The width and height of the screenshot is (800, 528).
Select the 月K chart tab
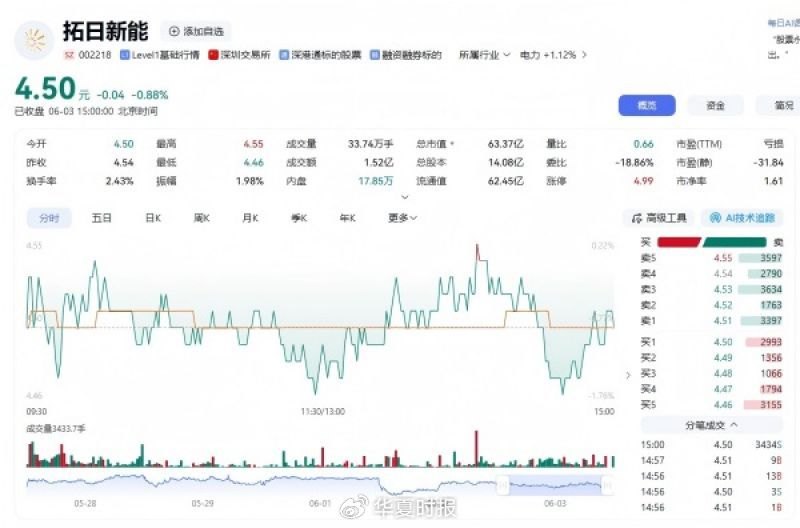tap(250, 218)
